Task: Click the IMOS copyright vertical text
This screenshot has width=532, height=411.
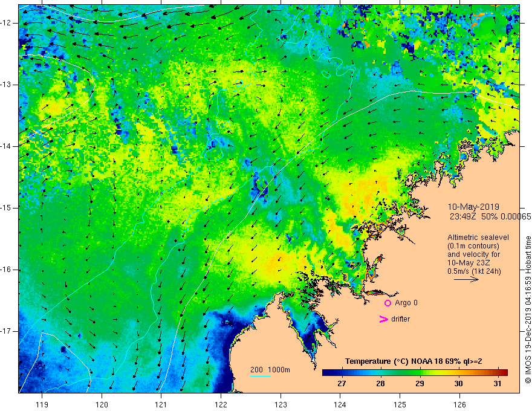Action: 528,309
